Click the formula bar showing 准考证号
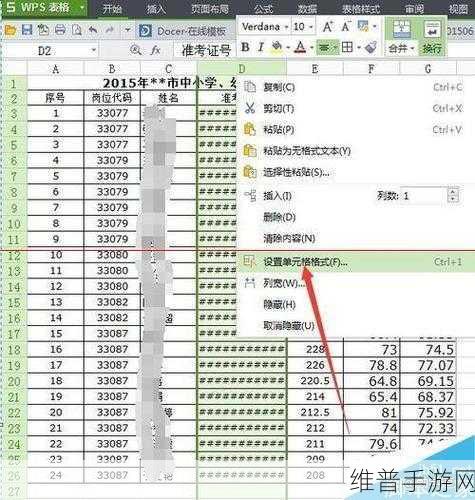 point(206,50)
